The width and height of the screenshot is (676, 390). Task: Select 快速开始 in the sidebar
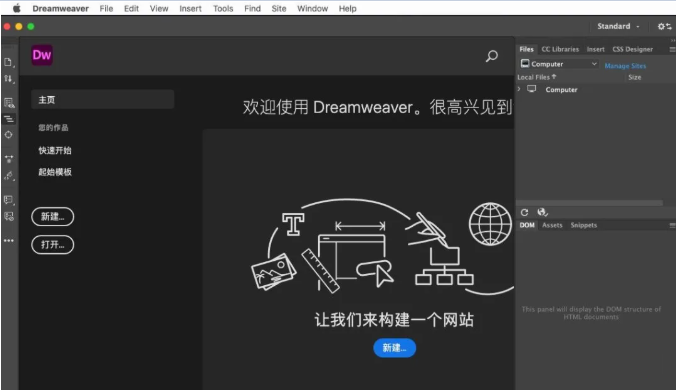(x=55, y=150)
